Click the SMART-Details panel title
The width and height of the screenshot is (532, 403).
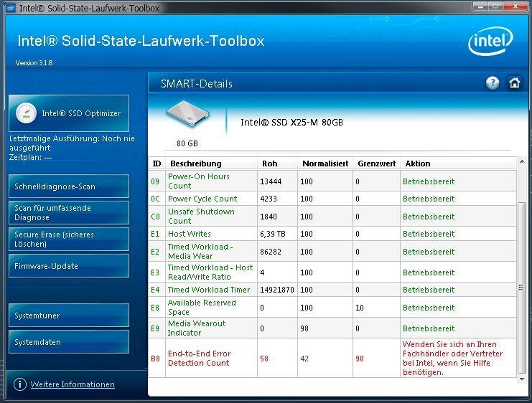point(197,84)
